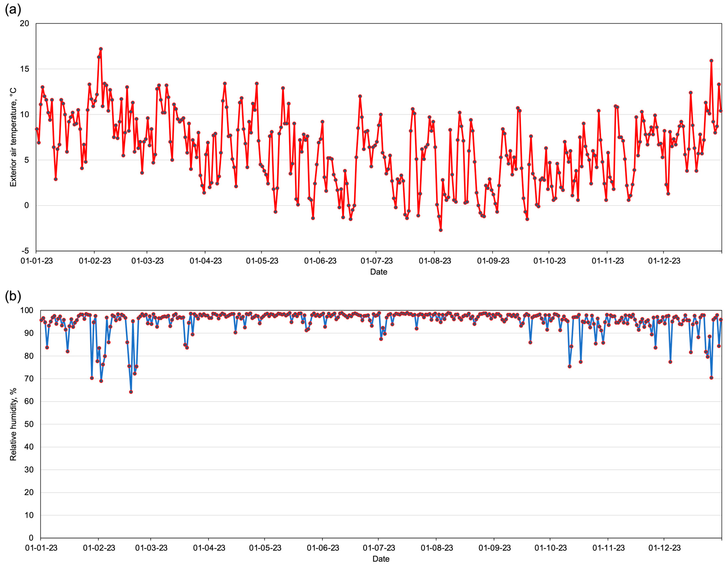728x566 pixels.
Task: Click the 100 tick on humidity y-axis
Action: pos(27,310)
